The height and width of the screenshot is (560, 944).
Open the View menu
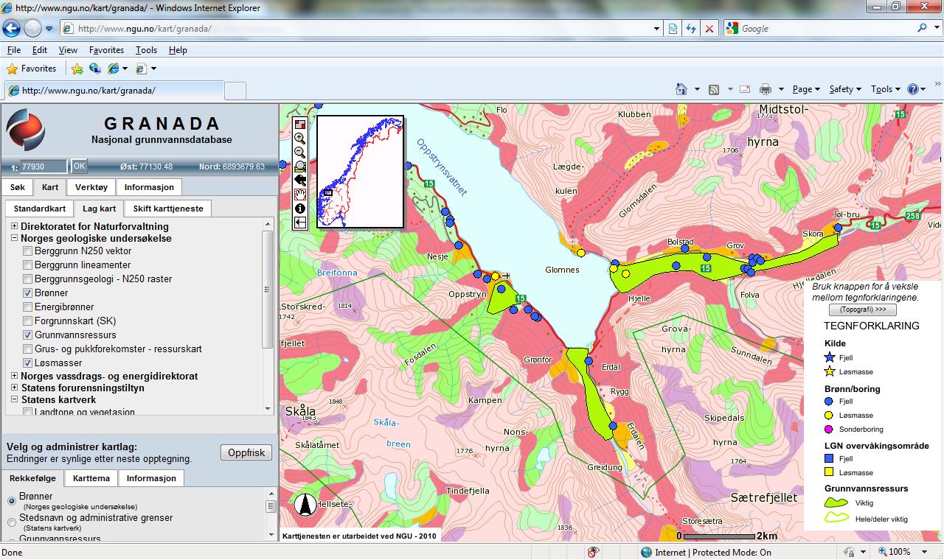68,50
